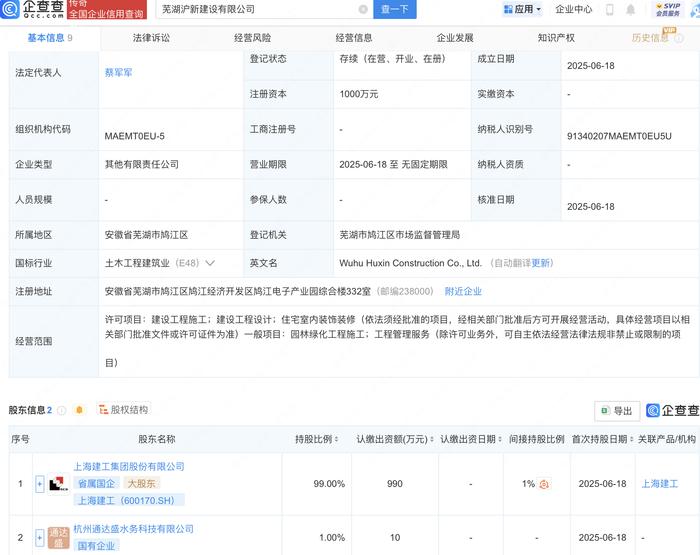The width and height of the screenshot is (700, 555).
Task: Click the info icon beside 历史信息 tab
Action: 679,38
